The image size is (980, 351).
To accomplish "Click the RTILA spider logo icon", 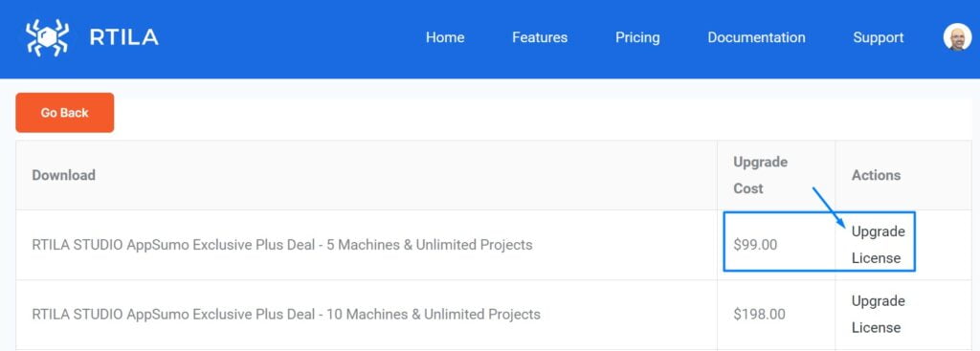I will [x=48, y=37].
